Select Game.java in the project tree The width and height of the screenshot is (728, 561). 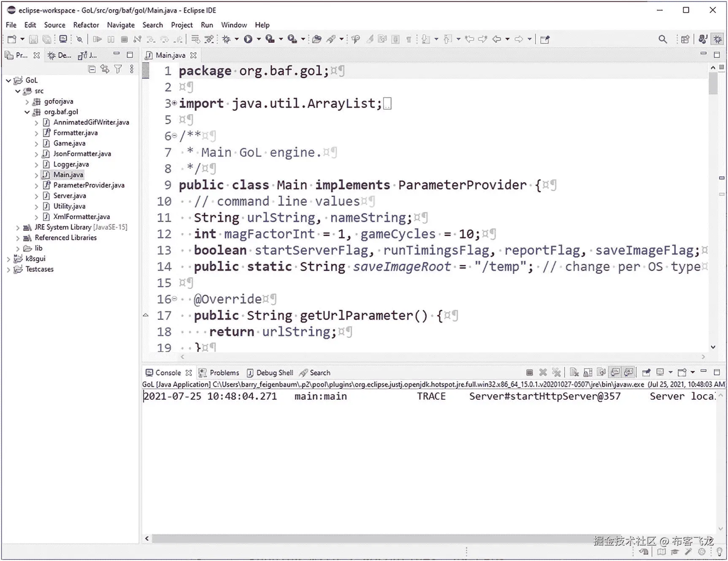(69, 144)
